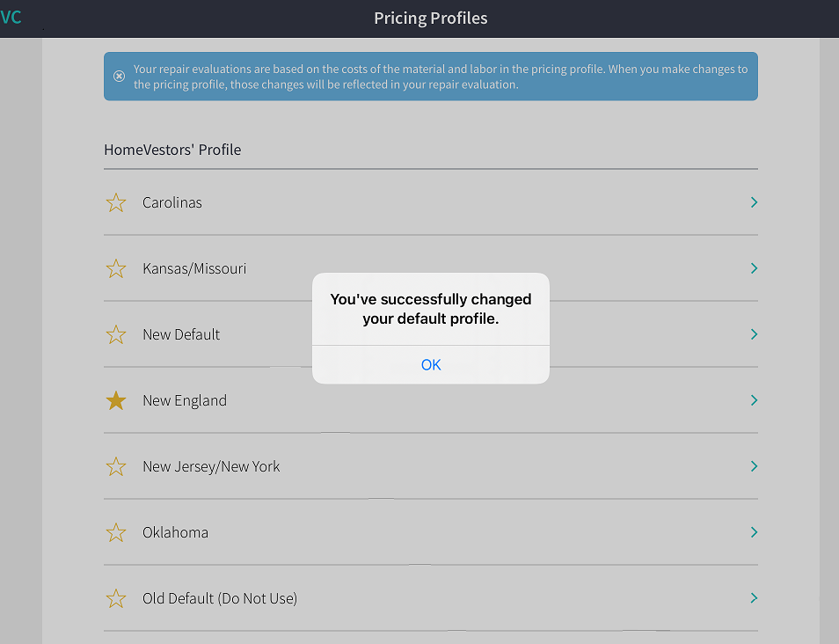Click the filled New England star
Viewport: 839px width, 644px height.
116,400
